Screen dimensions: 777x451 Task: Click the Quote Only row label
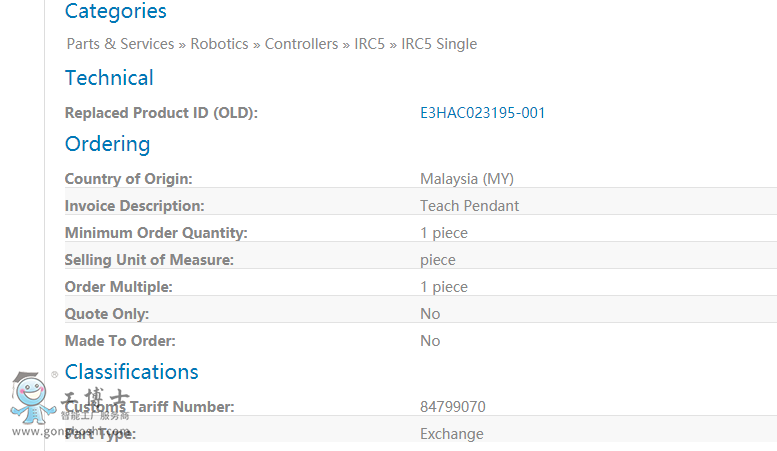coord(107,314)
